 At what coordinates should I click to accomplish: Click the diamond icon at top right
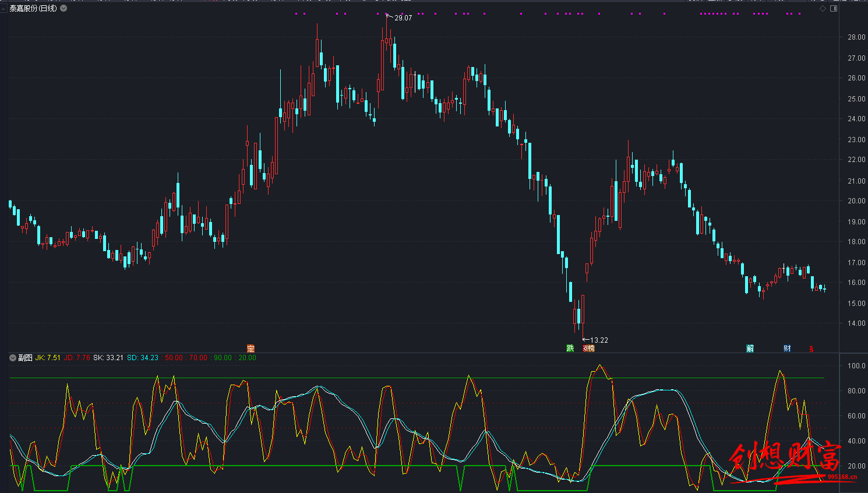click(x=823, y=9)
